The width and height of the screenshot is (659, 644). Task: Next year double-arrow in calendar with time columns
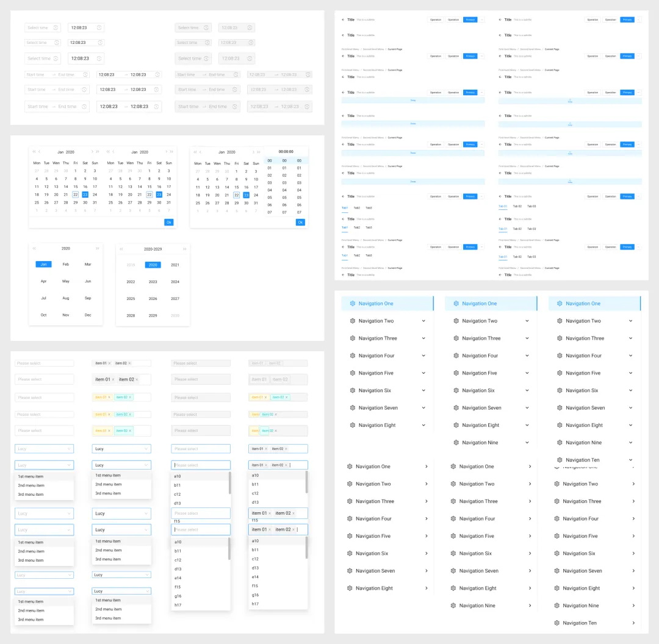[x=258, y=152]
